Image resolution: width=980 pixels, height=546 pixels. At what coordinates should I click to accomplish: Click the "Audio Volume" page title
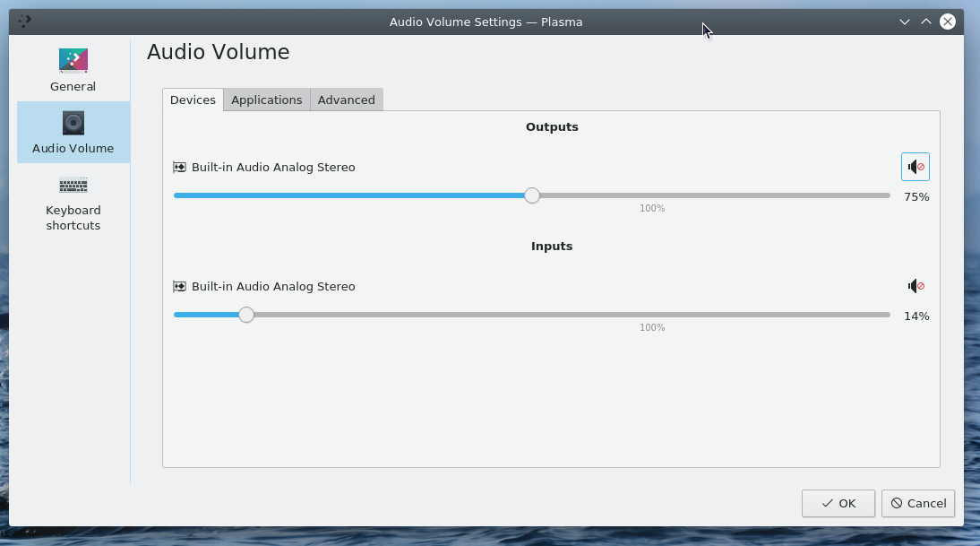(218, 52)
